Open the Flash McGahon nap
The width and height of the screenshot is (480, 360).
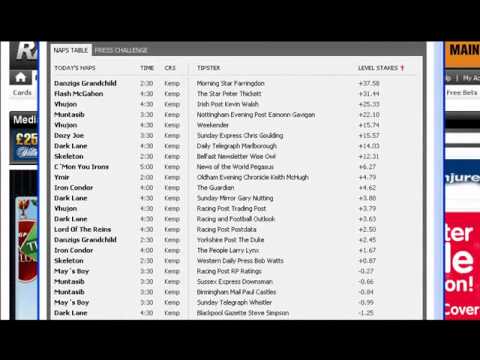tap(79, 94)
